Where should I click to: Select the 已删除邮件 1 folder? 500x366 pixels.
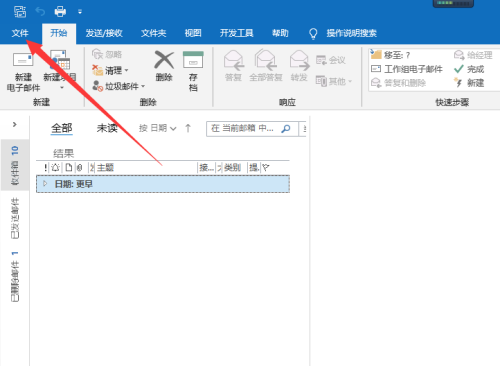click(15, 277)
